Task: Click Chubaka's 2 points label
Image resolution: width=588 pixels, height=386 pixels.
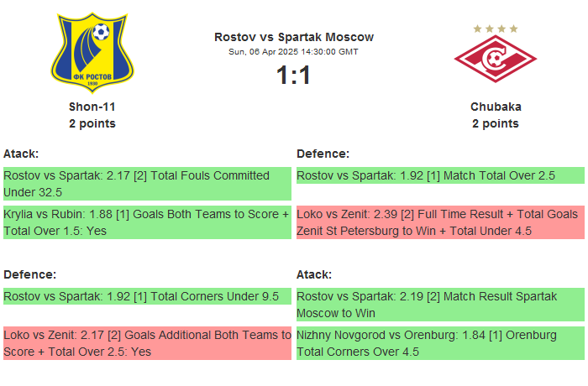Action: coord(496,123)
